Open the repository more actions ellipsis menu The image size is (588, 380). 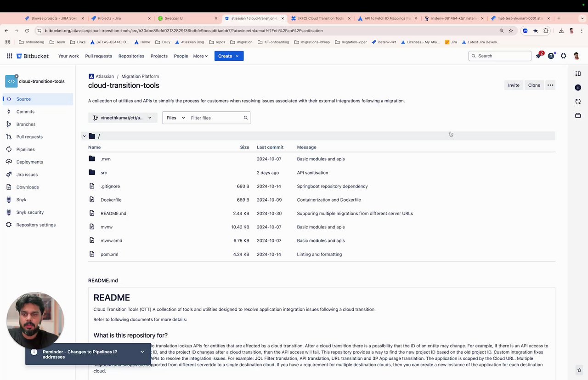coord(550,85)
